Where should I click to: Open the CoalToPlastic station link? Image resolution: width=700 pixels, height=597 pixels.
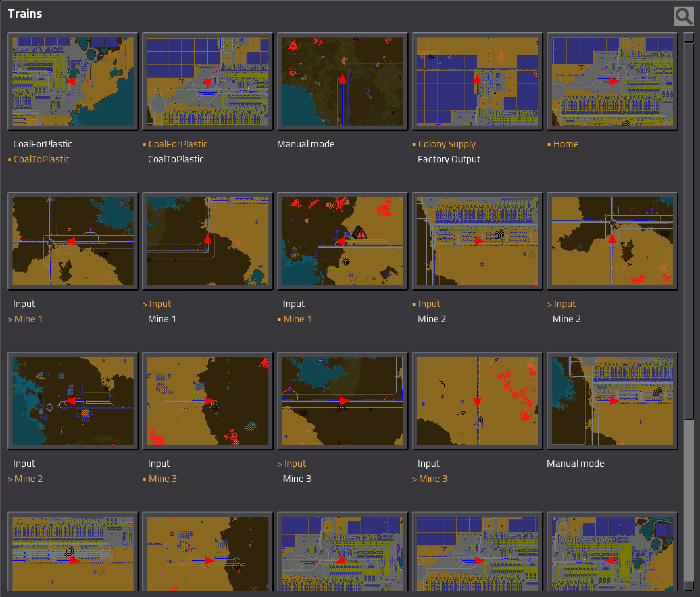[x=41, y=159]
